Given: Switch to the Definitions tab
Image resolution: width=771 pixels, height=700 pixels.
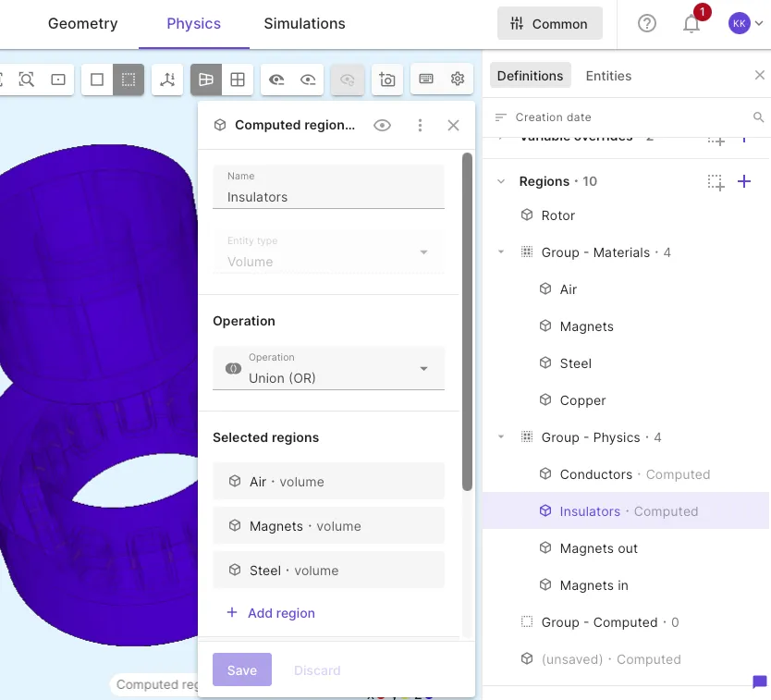Looking at the screenshot, I should [x=530, y=76].
